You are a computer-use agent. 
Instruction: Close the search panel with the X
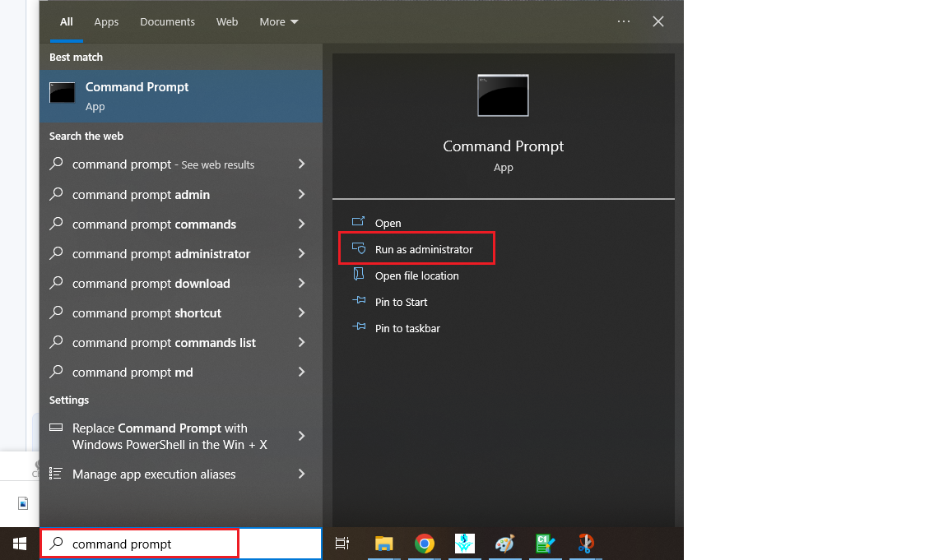tap(658, 21)
